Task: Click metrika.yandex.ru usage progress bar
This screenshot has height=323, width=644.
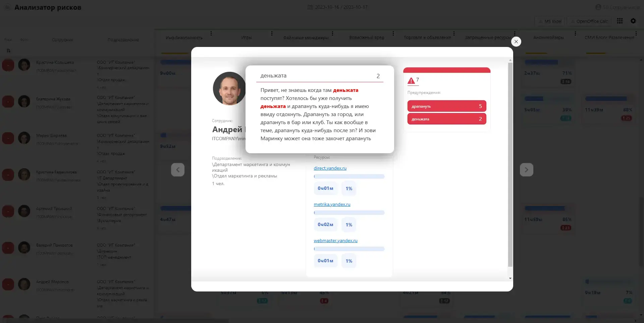Action: (x=349, y=213)
